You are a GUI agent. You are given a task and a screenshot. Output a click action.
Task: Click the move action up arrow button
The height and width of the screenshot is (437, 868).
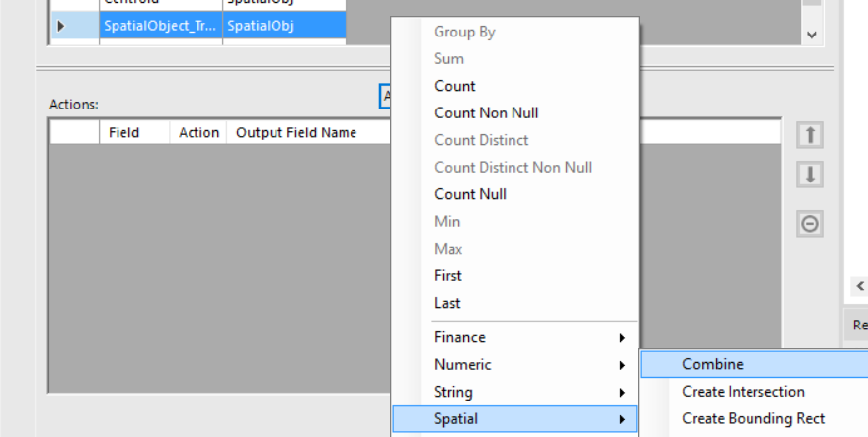click(810, 134)
